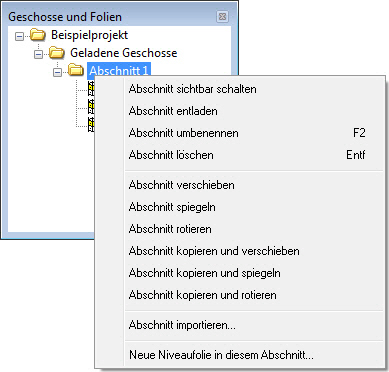This screenshot has height=372, width=389.
Task: Click third floor icon under Abschnitt 1
Action: tap(91, 124)
